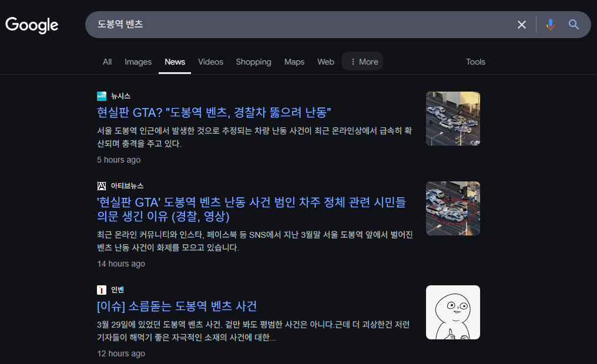
Task: Switch to the Videos tab
Action: pos(210,62)
